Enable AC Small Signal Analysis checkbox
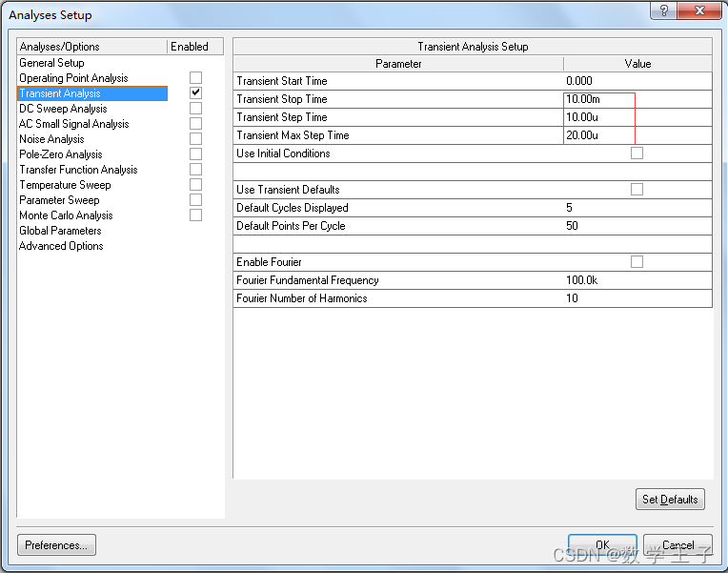Image resolution: width=728 pixels, height=573 pixels. click(195, 123)
